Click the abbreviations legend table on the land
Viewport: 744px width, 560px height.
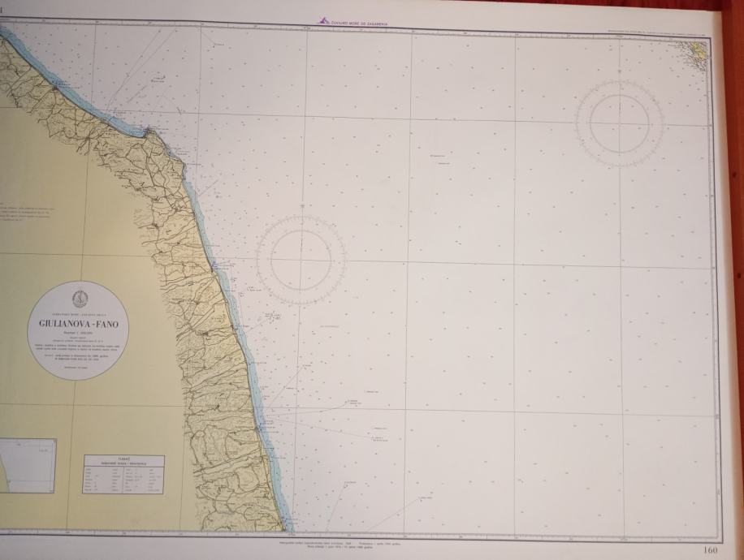click(x=123, y=474)
